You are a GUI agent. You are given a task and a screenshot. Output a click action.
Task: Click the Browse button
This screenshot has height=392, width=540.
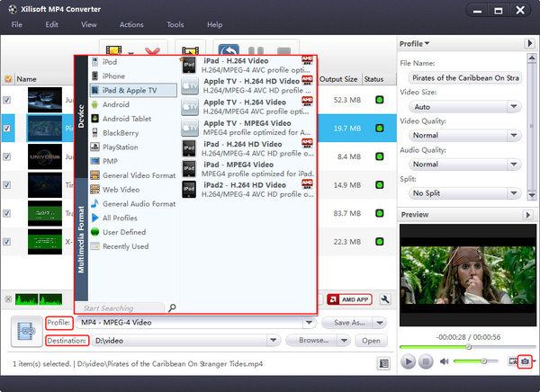(312, 341)
